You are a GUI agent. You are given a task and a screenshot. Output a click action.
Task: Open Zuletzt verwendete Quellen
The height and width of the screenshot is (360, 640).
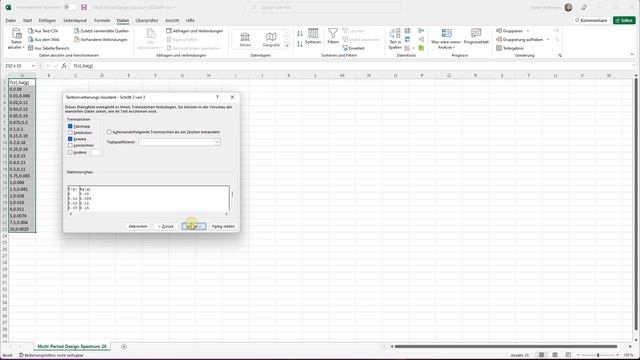coord(101,31)
